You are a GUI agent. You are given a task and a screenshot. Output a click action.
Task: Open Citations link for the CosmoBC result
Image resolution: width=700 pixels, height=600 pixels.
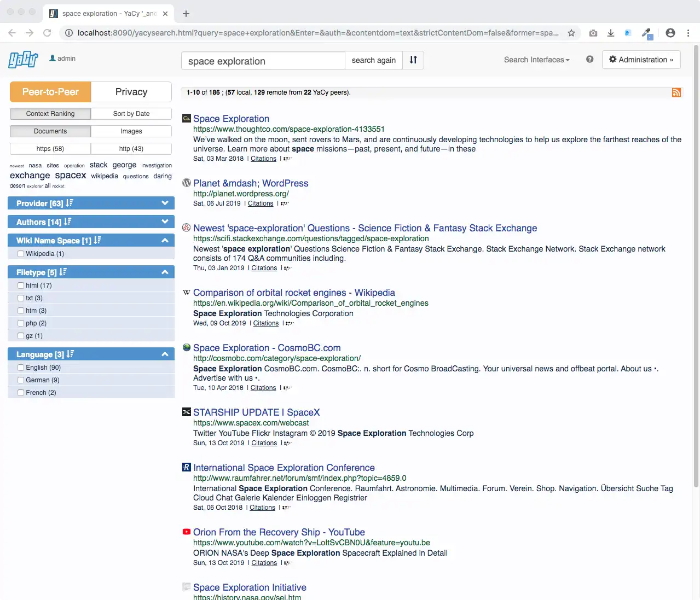pyautogui.click(x=263, y=388)
